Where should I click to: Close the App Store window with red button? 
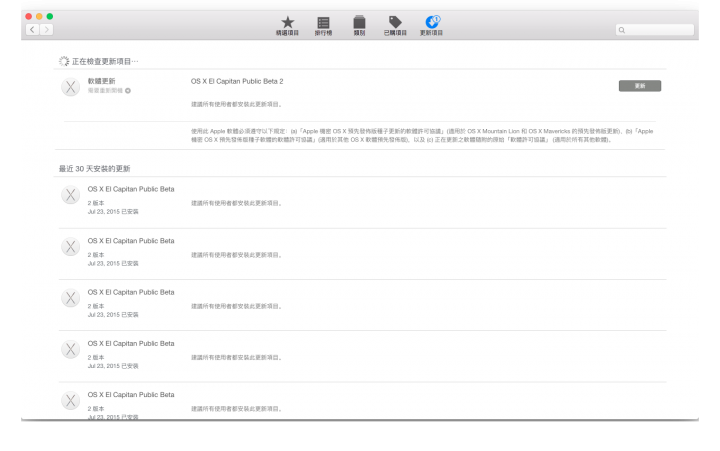click(28, 17)
